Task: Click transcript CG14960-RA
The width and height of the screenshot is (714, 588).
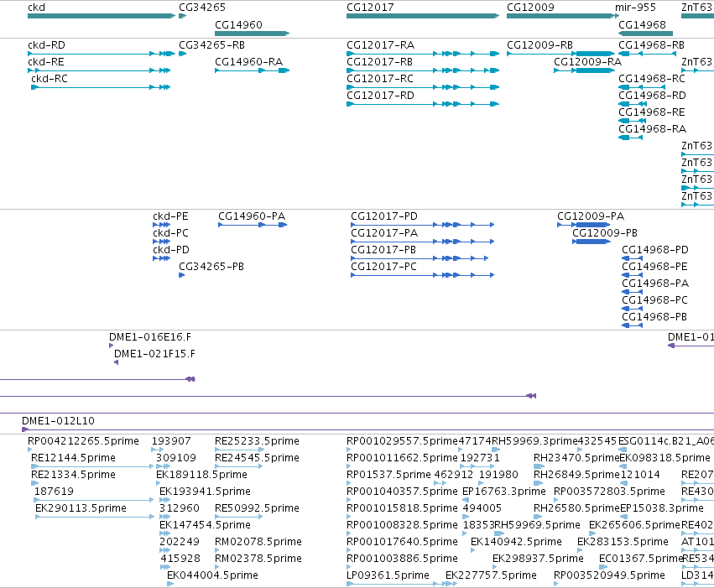Action: pyautogui.click(x=248, y=62)
